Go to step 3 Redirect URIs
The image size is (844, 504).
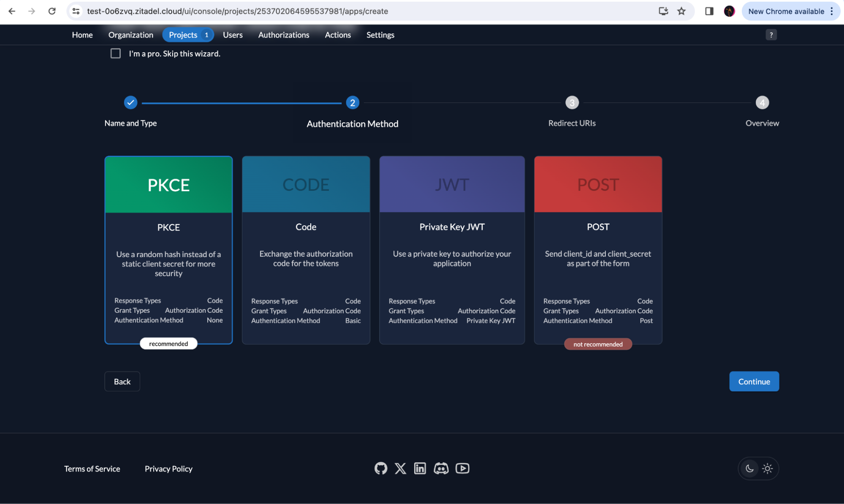(x=572, y=103)
